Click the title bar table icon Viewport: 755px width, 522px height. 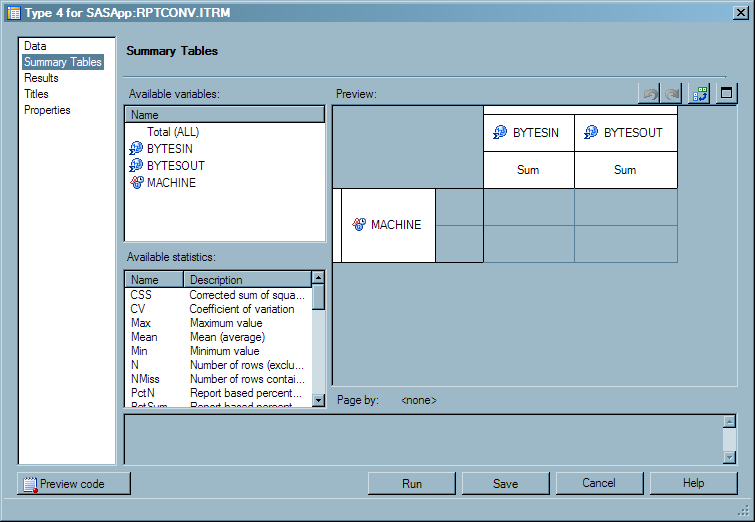[x=14, y=13]
